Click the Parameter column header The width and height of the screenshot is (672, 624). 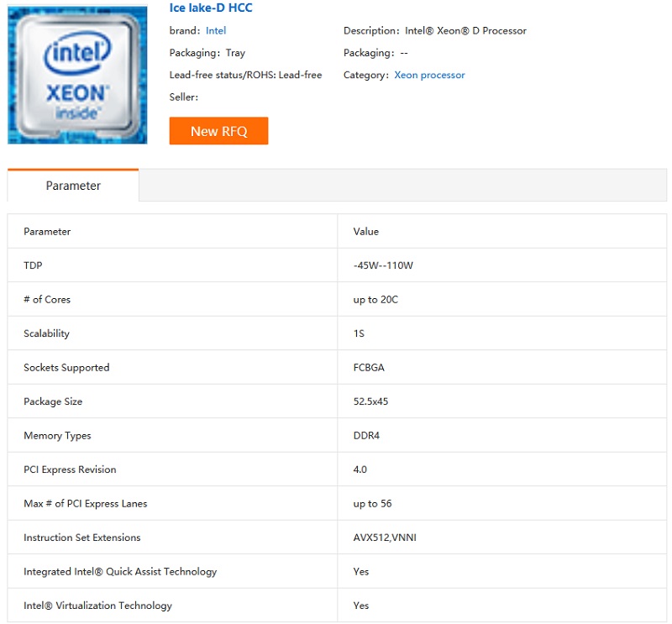[x=47, y=232]
